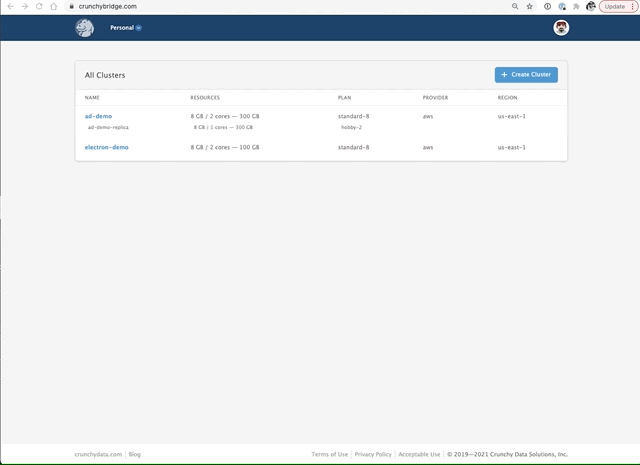Image resolution: width=640 pixels, height=465 pixels.
Task: Click the circled info extension icon
Action: pyautogui.click(x=547, y=7)
